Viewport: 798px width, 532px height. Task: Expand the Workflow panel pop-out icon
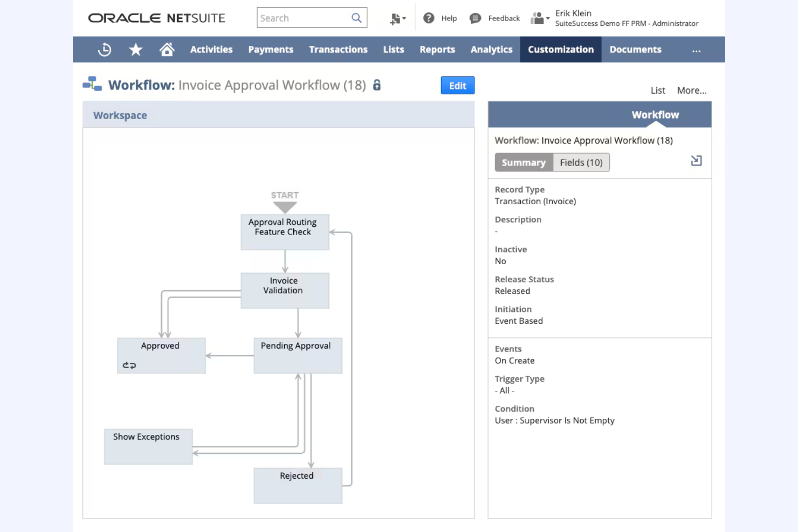tap(696, 161)
